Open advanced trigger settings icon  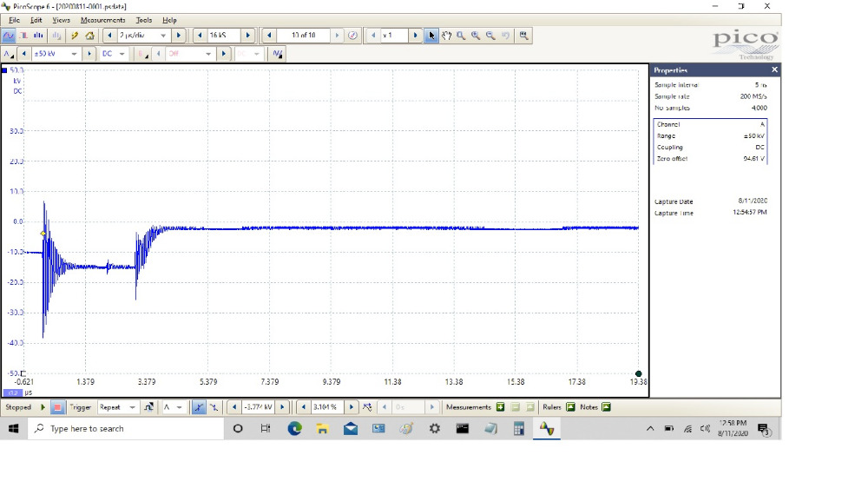click(149, 407)
